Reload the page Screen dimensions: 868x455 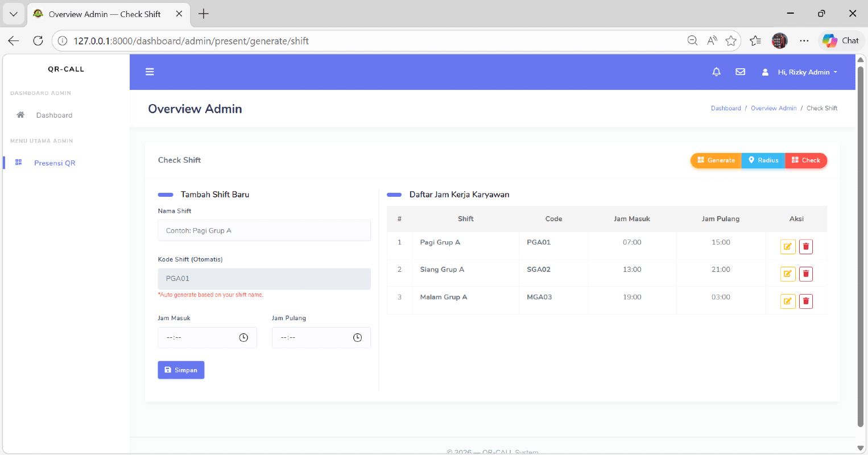(38, 41)
